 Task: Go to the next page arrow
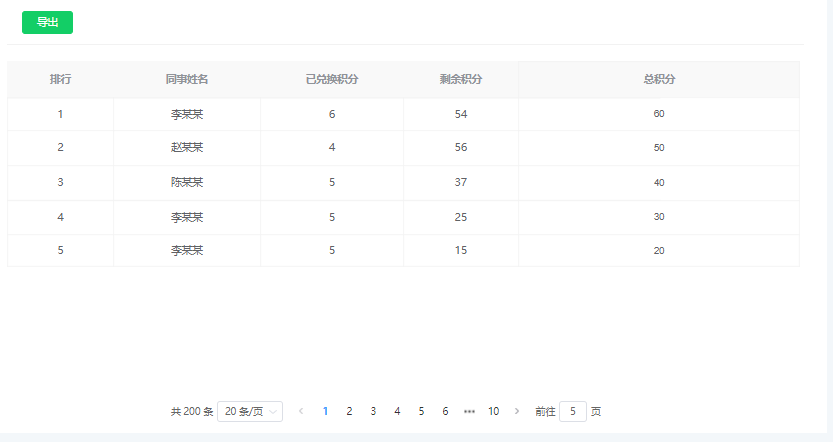pos(517,411)
